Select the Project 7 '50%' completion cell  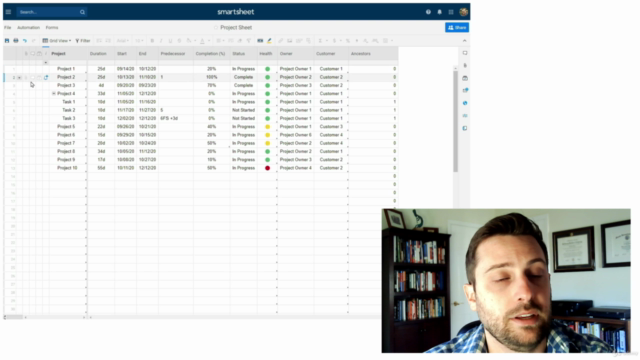[211, 143]
